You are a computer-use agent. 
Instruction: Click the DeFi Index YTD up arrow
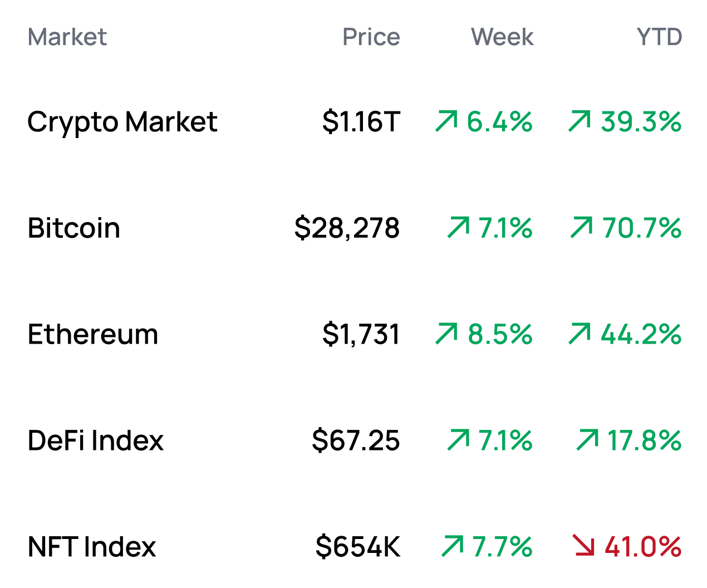tap(588, 440)
